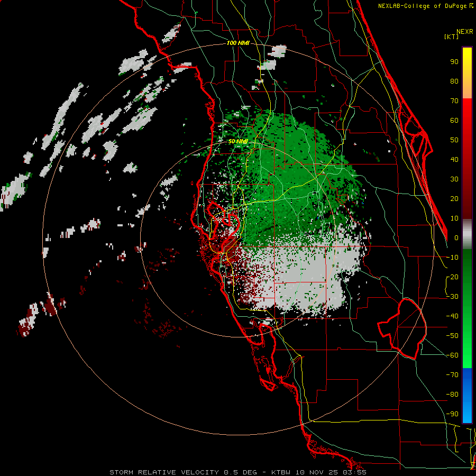
Task: Click the 0 value on the velocity scale
Action: pos(456,237)
